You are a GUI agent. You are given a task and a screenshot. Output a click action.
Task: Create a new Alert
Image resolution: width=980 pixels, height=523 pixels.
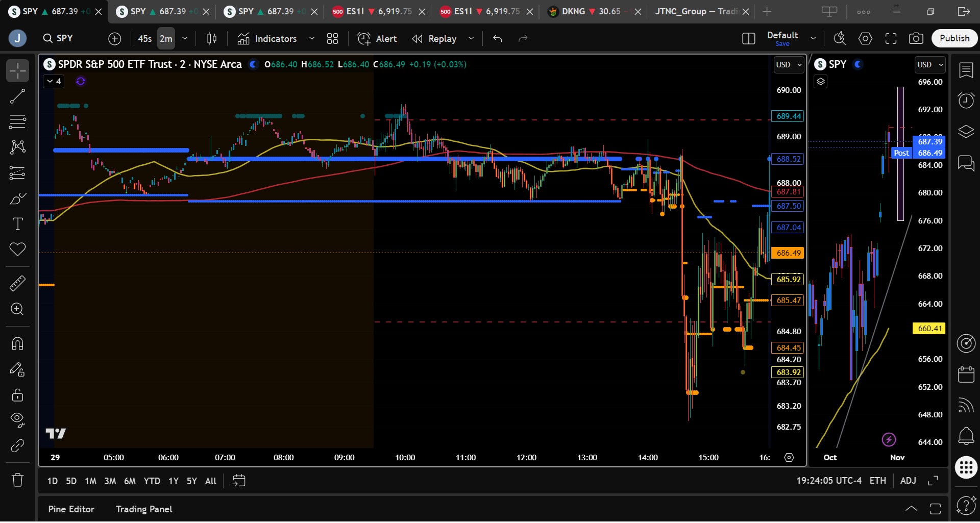tap(377, 39)
